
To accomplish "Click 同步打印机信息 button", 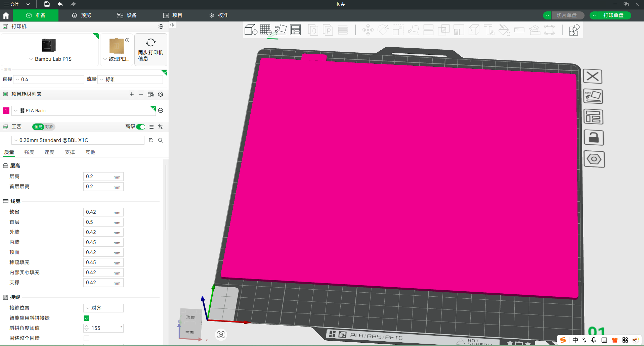I will pyautogui.click(x=151, y=50).
